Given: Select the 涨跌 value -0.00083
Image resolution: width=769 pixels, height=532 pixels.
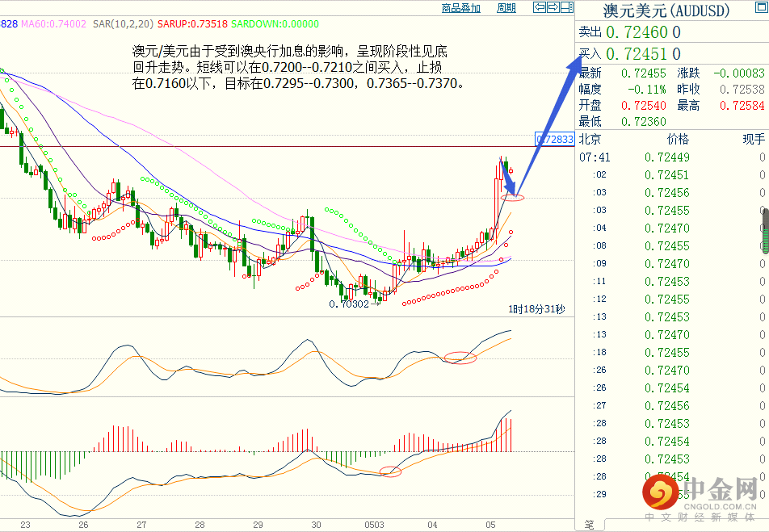Looking at the screenshot, I should tap(738, 73).
